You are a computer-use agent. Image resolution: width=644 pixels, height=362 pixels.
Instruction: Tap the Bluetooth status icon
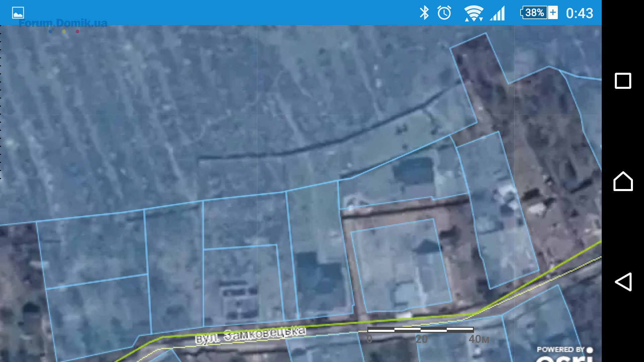(424, 13)
